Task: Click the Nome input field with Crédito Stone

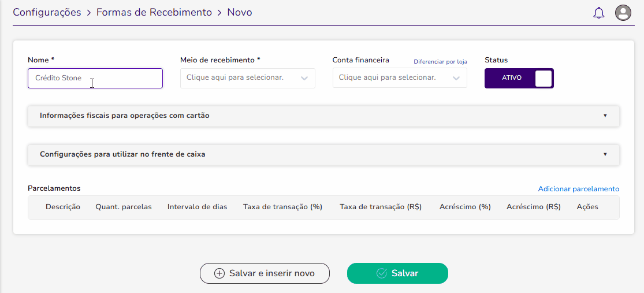Action: pos(95,78)
